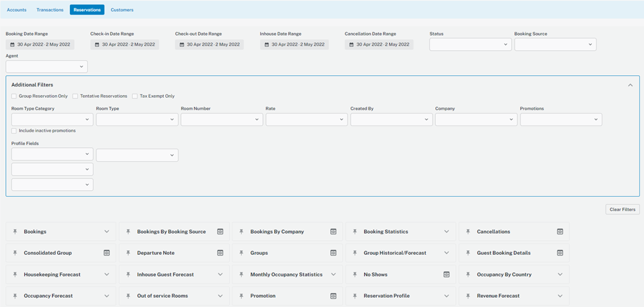Image resolution: width=644 pixels, height=307 pixels.
Task: Pin the Out of service Rooms report
Action: pyautogui.click(x=128, y=296)
